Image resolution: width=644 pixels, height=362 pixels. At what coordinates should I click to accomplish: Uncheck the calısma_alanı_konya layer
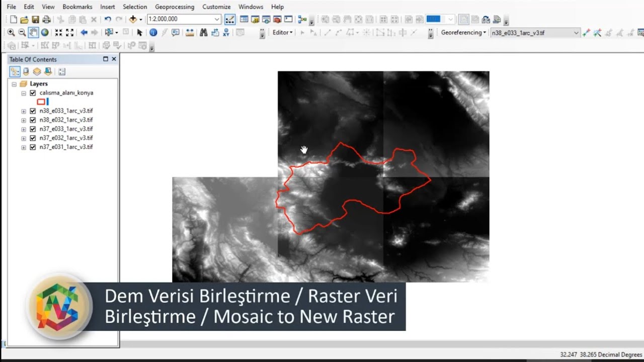pos(33,93)
